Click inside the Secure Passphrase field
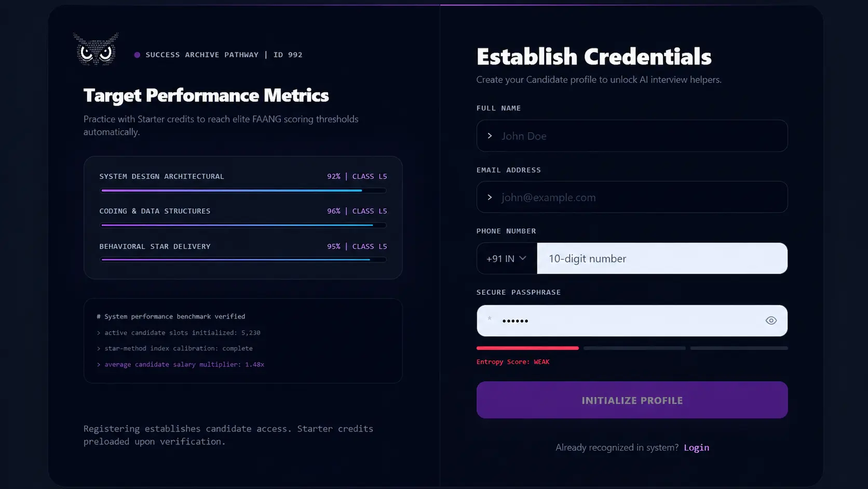 point(632,321)
